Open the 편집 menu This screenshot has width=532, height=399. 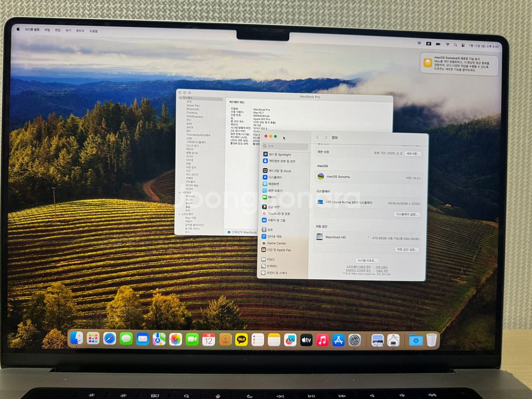point(57,30)
